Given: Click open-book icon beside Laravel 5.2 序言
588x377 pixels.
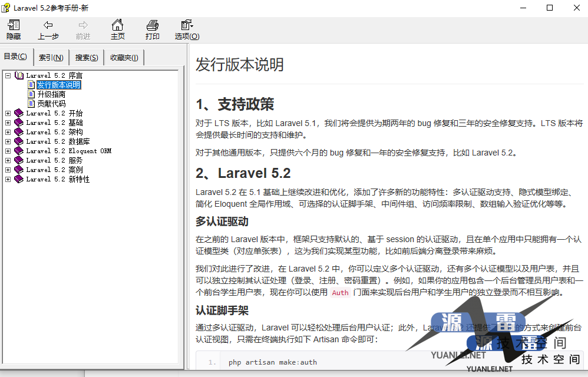Looking at the screenshot, I should [x=19, y=75].
